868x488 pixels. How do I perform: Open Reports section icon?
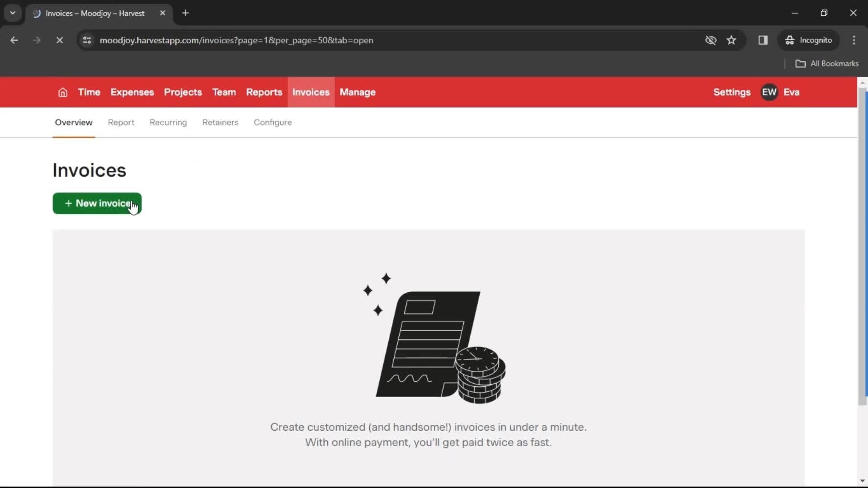coord(264,92)
